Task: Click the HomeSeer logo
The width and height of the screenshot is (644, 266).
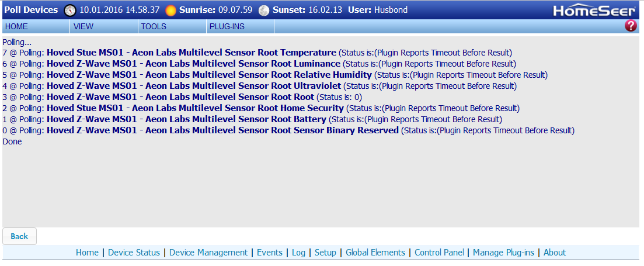Action: [594, 11]
